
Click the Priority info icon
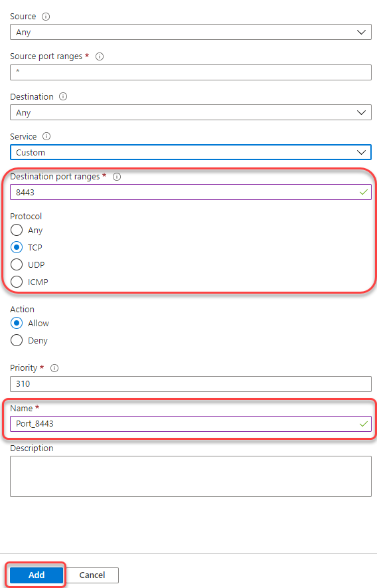[x=54, y=368]
